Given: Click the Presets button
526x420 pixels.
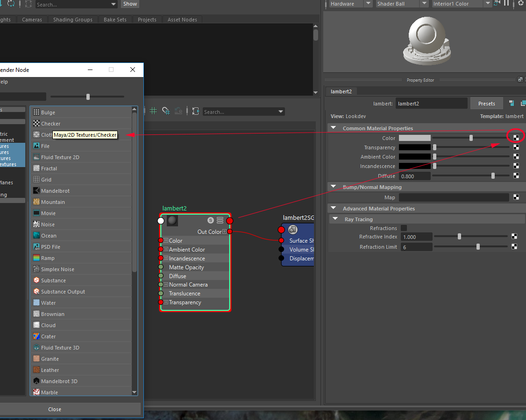Looking at the screenshot, I should (486, 104).
